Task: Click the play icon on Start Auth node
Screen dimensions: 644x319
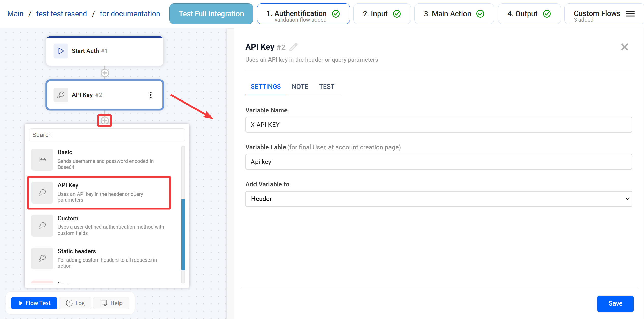Action: coord(61,51)
